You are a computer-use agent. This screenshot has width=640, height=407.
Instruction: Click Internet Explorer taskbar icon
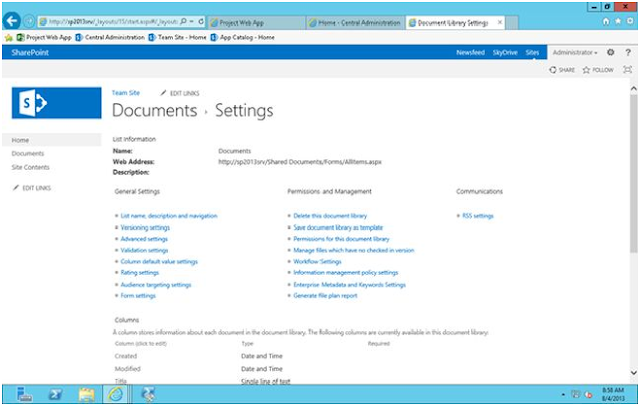coord(115,394)
